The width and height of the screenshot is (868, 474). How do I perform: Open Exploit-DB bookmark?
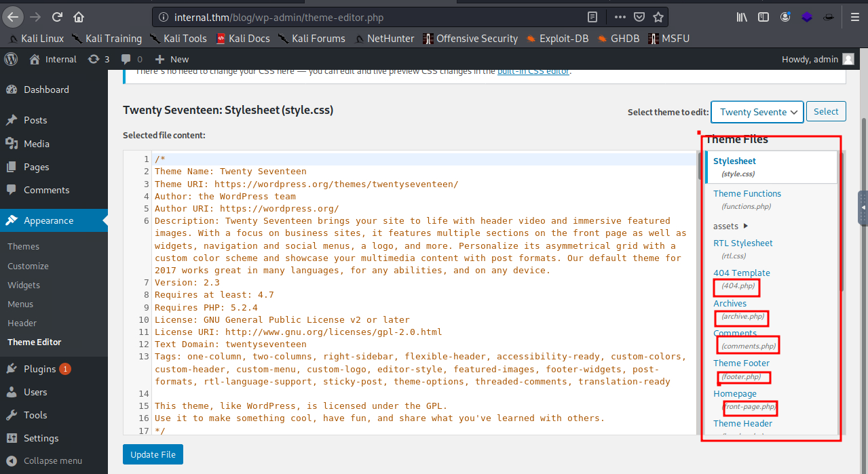tap(556, 39)
